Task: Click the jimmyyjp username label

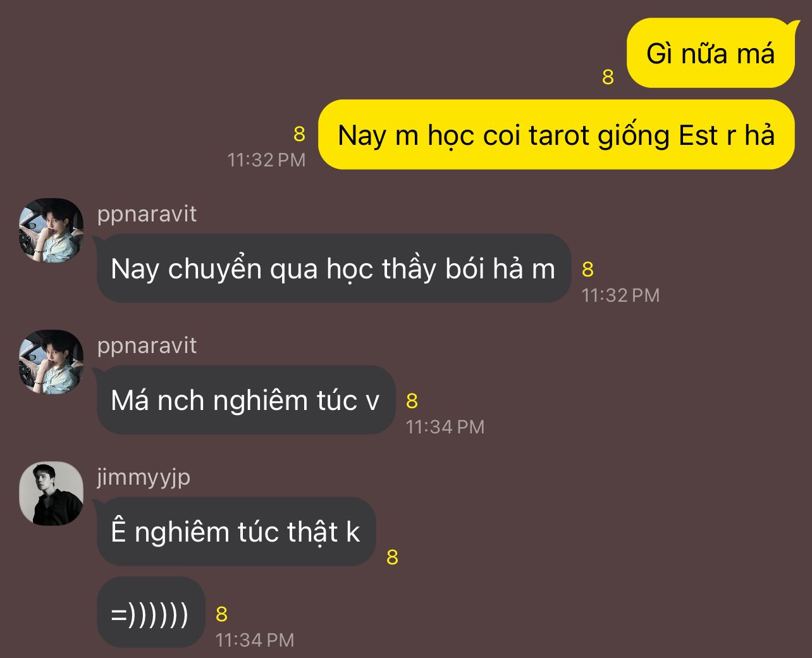Action: click(x=144, y=477)
